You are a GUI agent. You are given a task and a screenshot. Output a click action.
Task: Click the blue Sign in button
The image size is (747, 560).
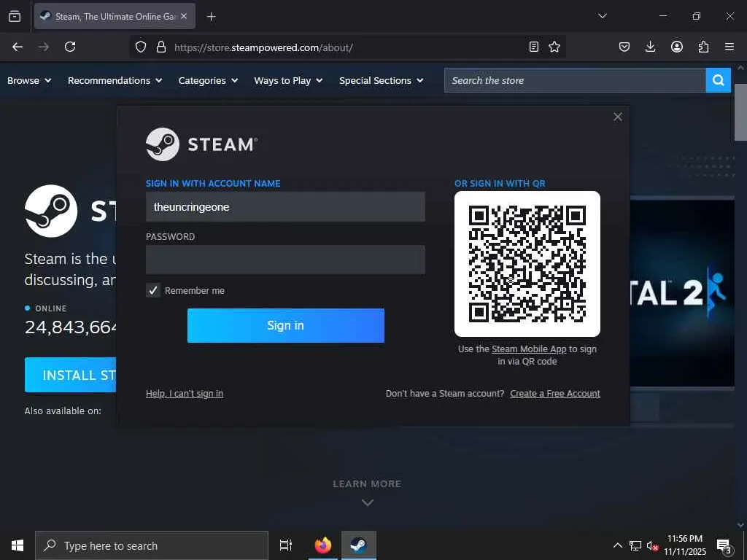tap(286, 325)
